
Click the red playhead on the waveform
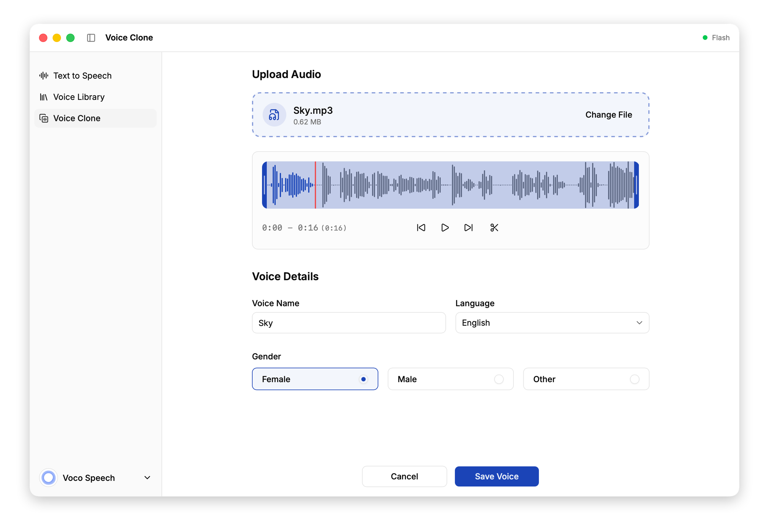pyautogui.click(x=316, y=185)
